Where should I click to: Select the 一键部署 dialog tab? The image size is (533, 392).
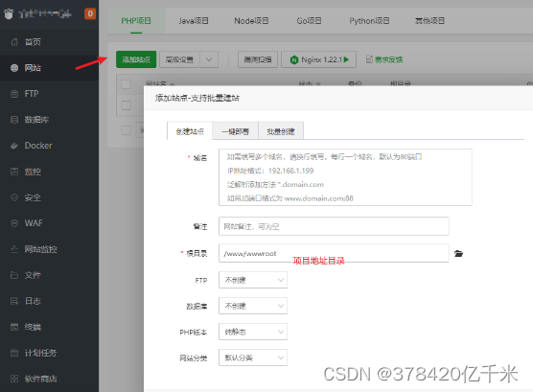click(x=235, y=131)
